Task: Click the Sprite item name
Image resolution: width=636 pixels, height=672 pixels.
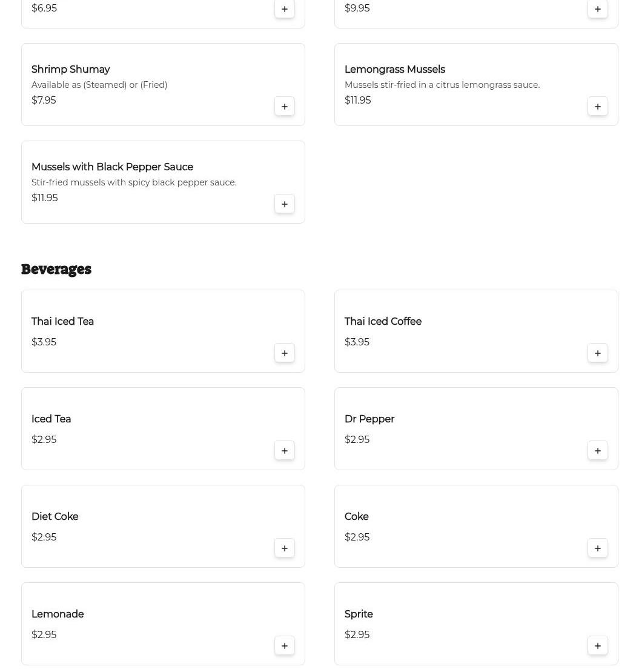Action: coord(359,614)
